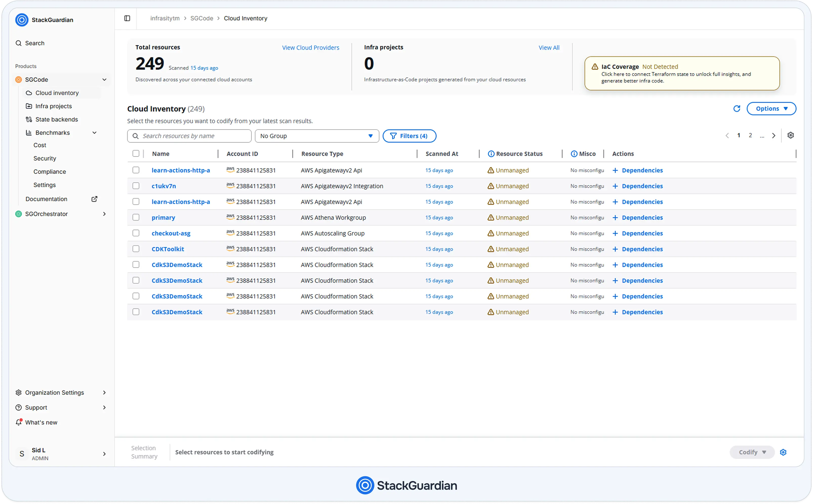Tick checkbox for AWS Athena Workgroup resource

coord(136,217)
